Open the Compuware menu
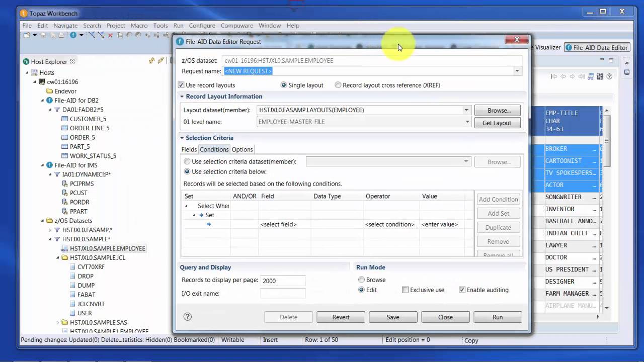The height and width of the screenshot is (362, 644). (237, 26)
